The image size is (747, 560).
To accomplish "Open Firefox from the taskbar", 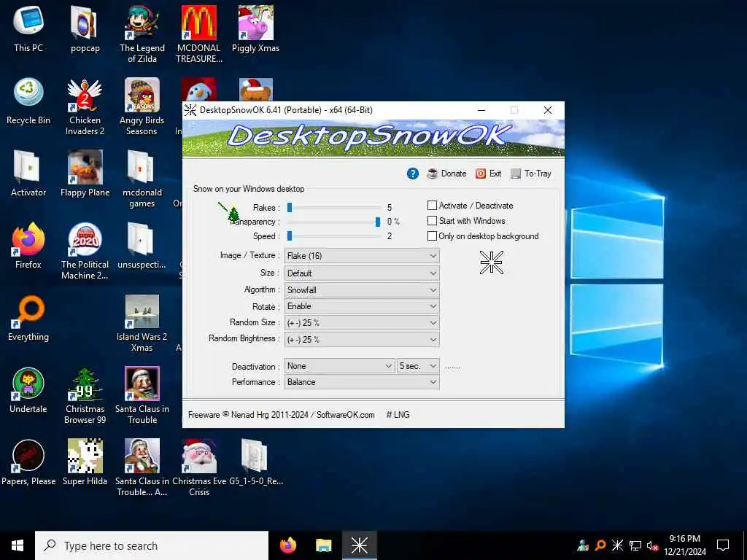I will coord(287,545).
